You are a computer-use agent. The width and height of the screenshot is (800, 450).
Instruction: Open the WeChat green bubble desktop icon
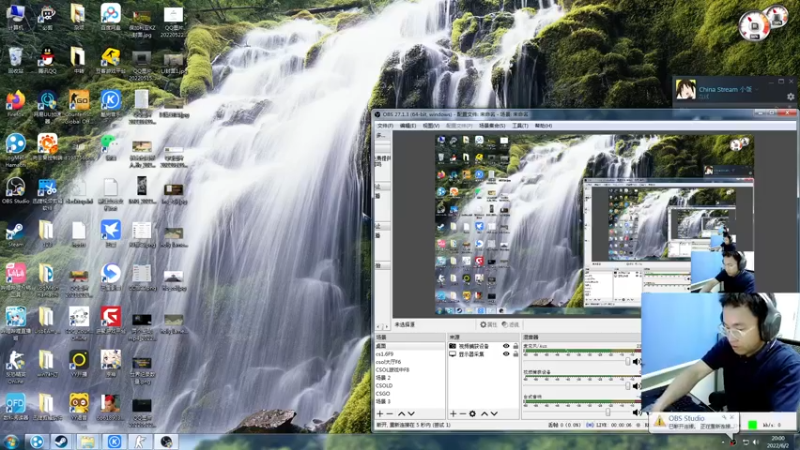click(x=110, y=146)
